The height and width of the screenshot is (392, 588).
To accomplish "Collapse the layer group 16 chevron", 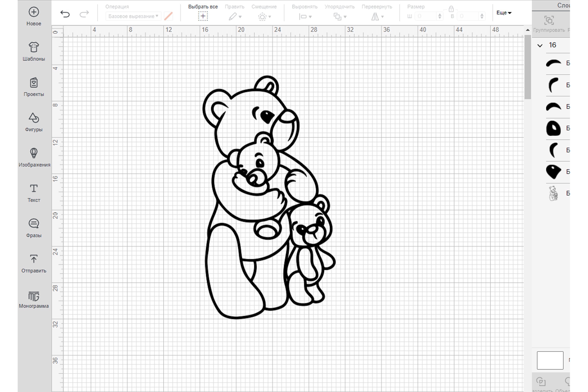I will click(540, 45).
